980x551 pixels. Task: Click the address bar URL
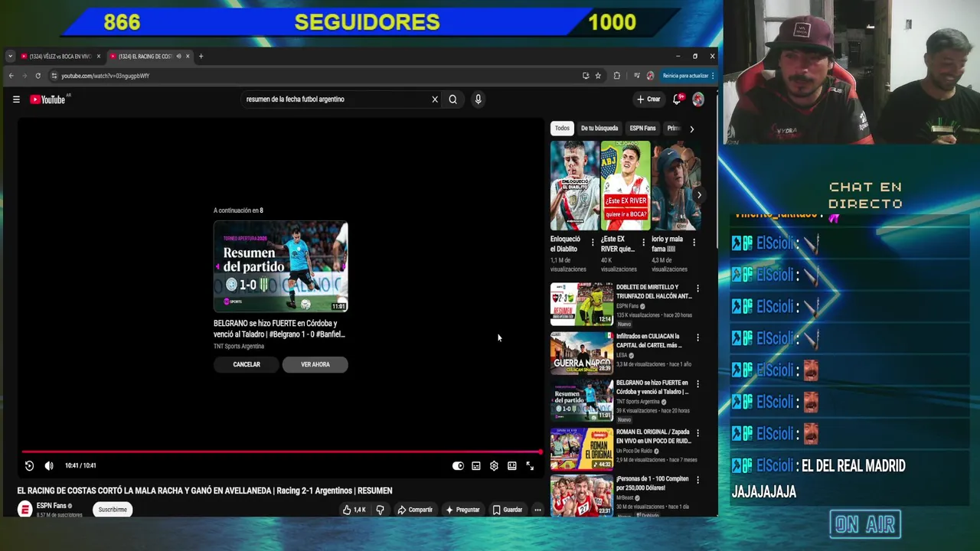pos(105,76)
